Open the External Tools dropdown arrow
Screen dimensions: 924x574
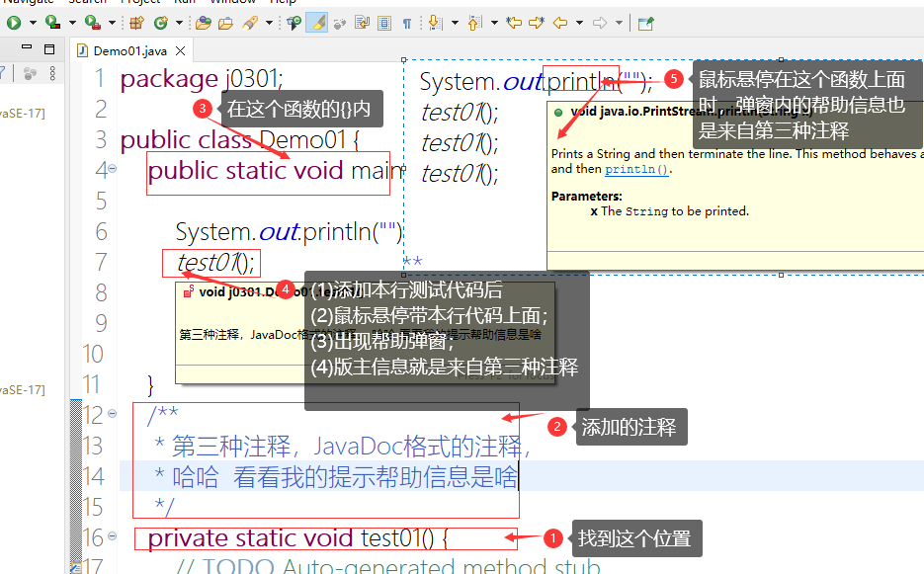pos(112,23)
